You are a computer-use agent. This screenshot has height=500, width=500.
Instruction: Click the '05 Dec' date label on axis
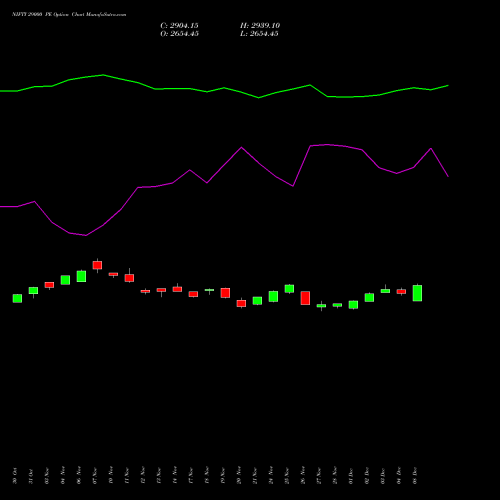(415, 476)
